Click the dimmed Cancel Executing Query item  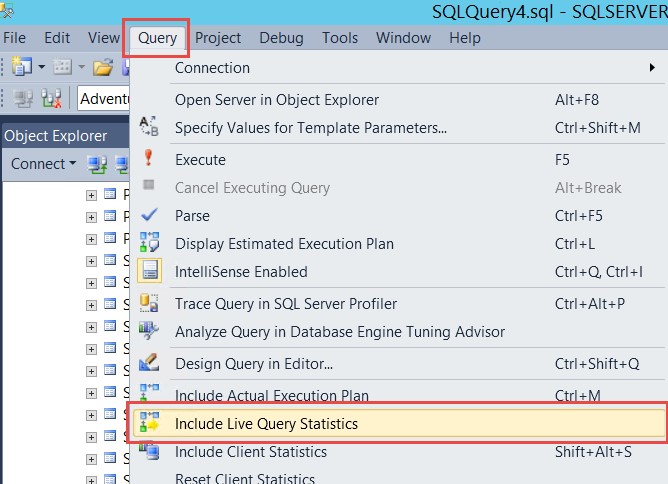click(398, 188)
